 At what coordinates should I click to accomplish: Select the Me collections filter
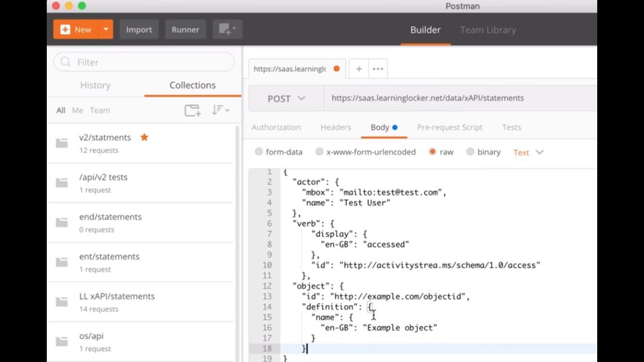(77, 111)
